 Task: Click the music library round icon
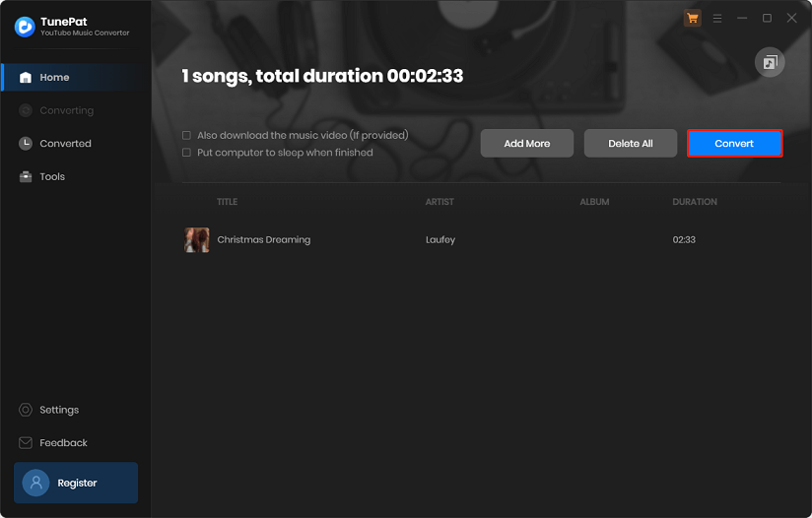click(x=770, y=63)
